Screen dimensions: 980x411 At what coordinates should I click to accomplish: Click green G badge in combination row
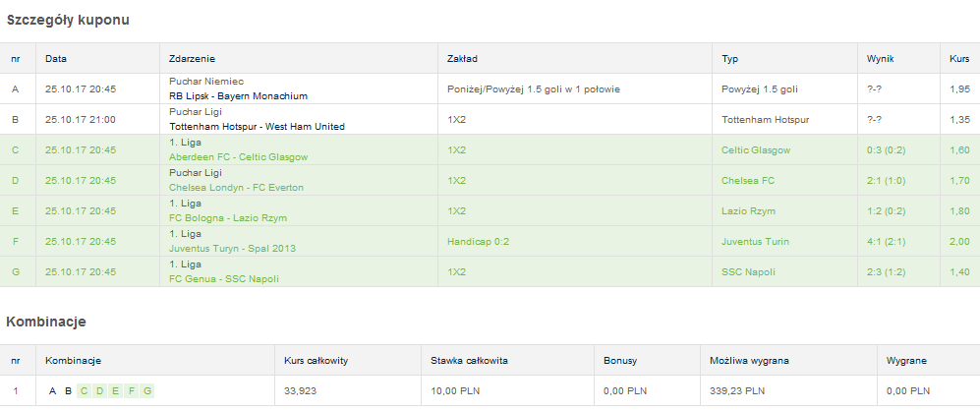pyautogui.click(x=147, y=391)
